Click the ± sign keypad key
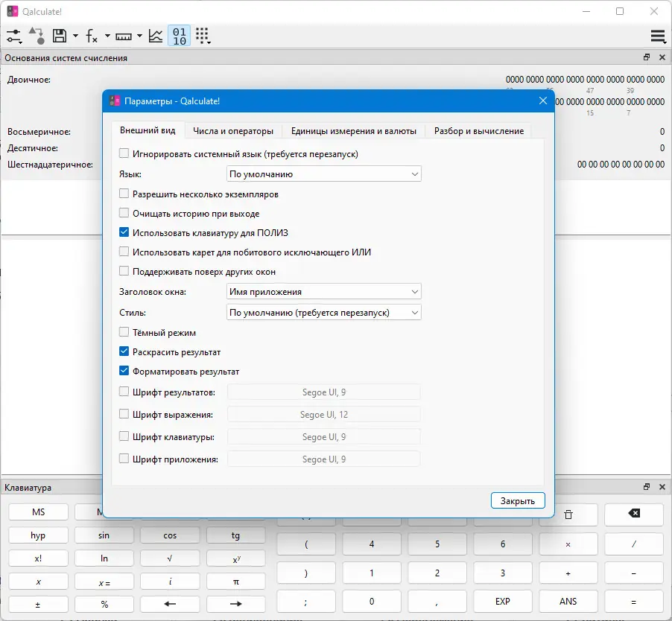 tap(38, 604)
